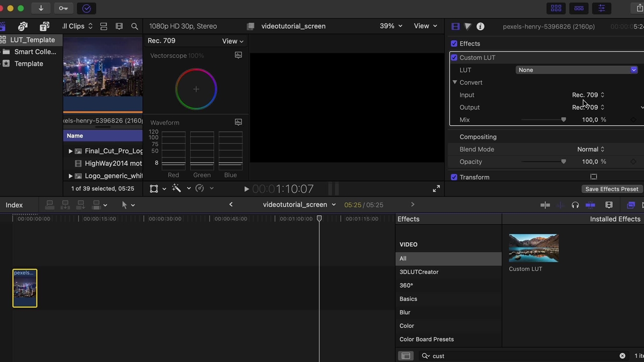Disable the Custom LUT effect checkbox
The image size is (644, 362).
454,58
